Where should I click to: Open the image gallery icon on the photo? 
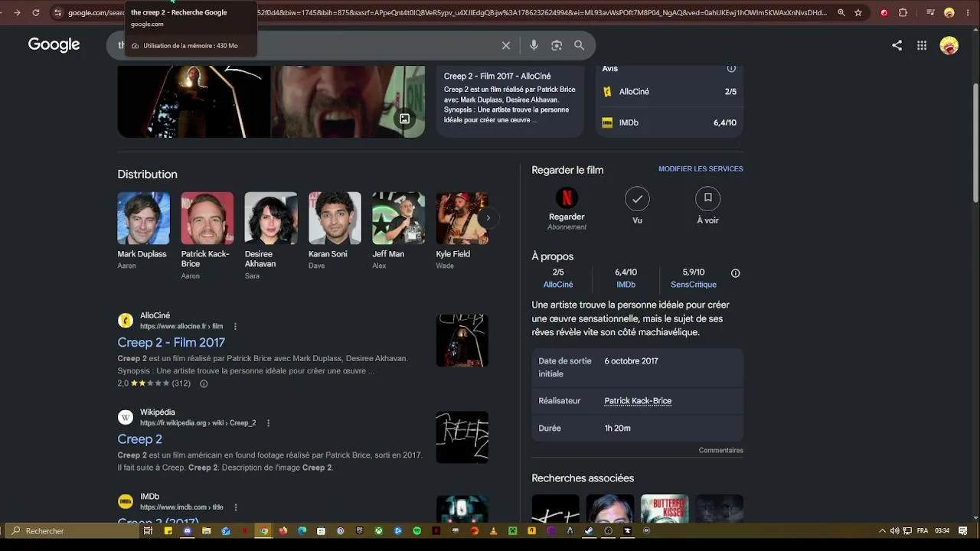pyautogui.click(x=404, y=119)
